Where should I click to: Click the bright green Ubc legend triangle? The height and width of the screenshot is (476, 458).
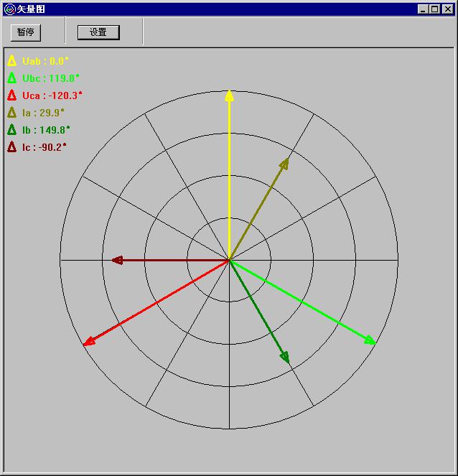point(11,78)
